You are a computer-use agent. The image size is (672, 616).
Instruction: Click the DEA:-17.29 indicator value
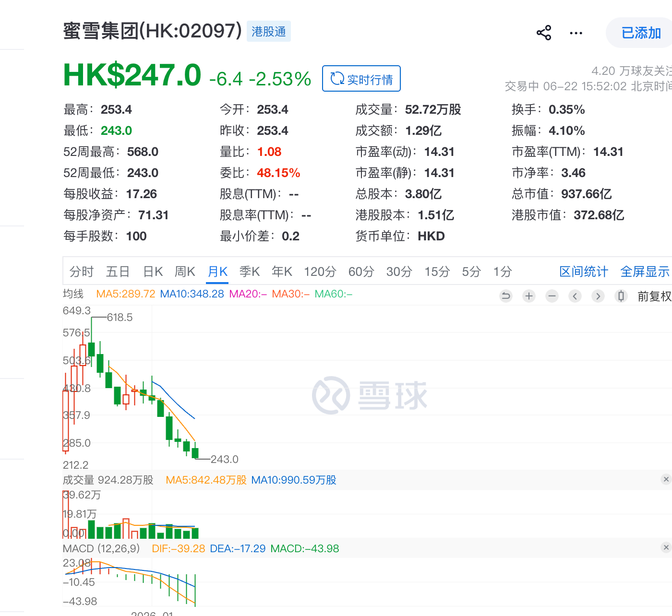click(238, 548)
